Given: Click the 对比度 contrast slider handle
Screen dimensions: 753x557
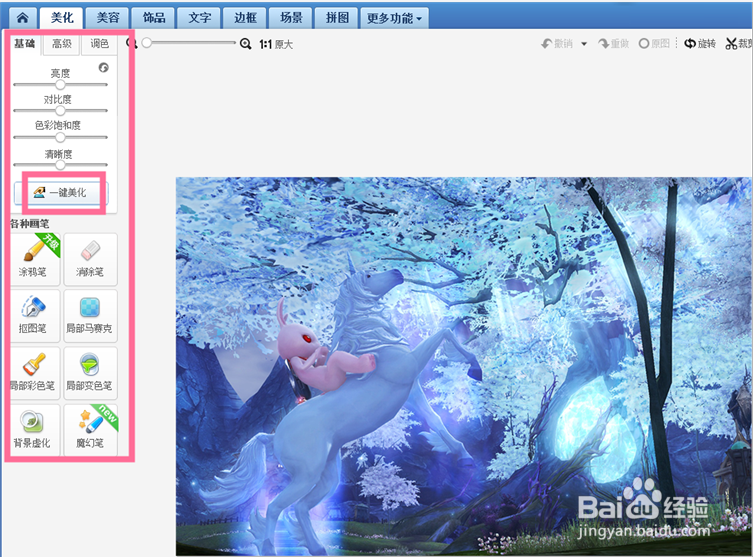Looking at the screenshot, I should tap(60, 111).
